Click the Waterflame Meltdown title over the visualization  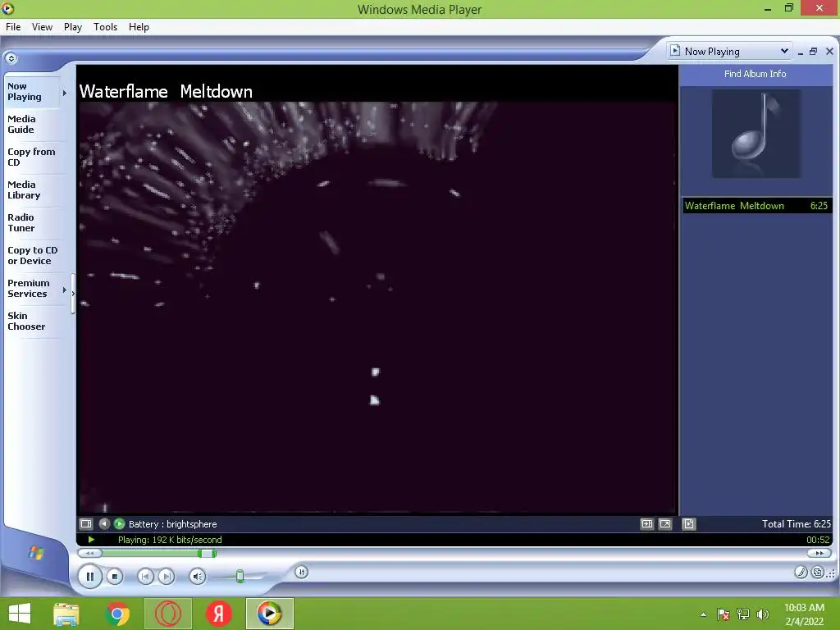click(166, 92)
